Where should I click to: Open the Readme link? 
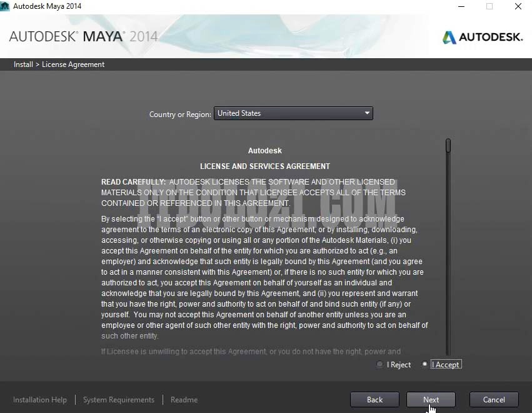[x=184, y=400]
